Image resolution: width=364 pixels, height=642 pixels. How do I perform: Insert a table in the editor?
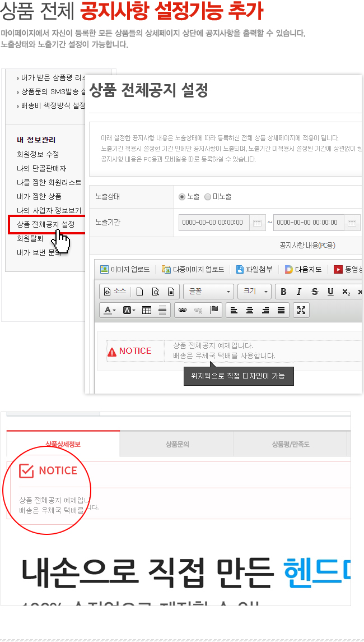pyautogui.click(x=146, y=311)
